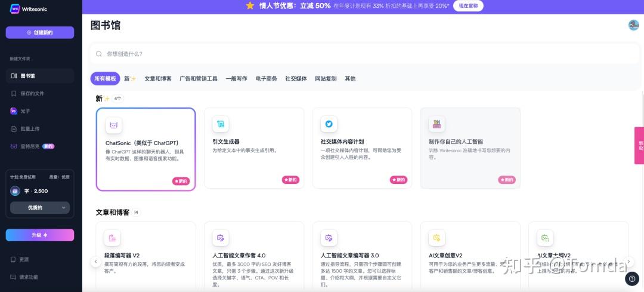Click the 现在宣称 banner button
The width and height of the screenshot is (644, 292).
click(x=468, y=6)
